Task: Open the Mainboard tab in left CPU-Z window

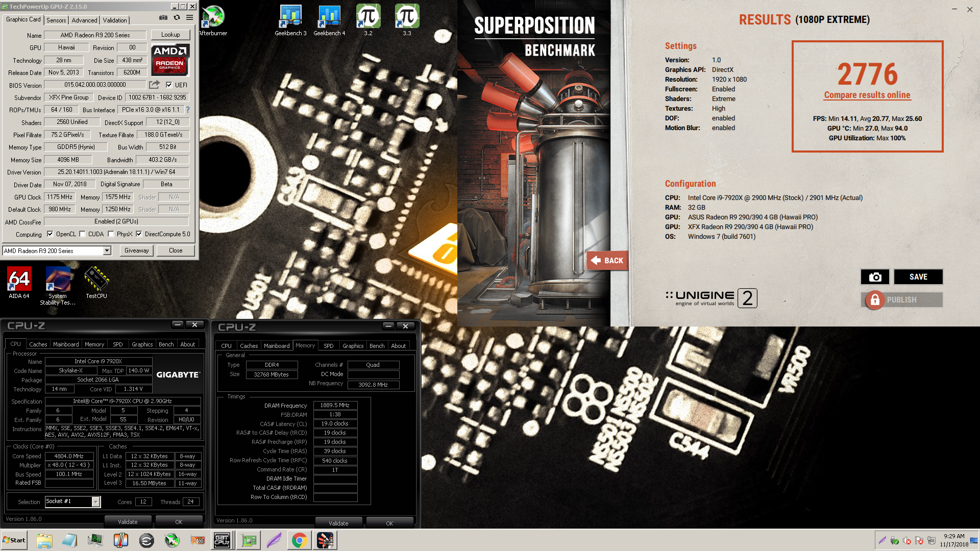Action: (x=66, y=344)
